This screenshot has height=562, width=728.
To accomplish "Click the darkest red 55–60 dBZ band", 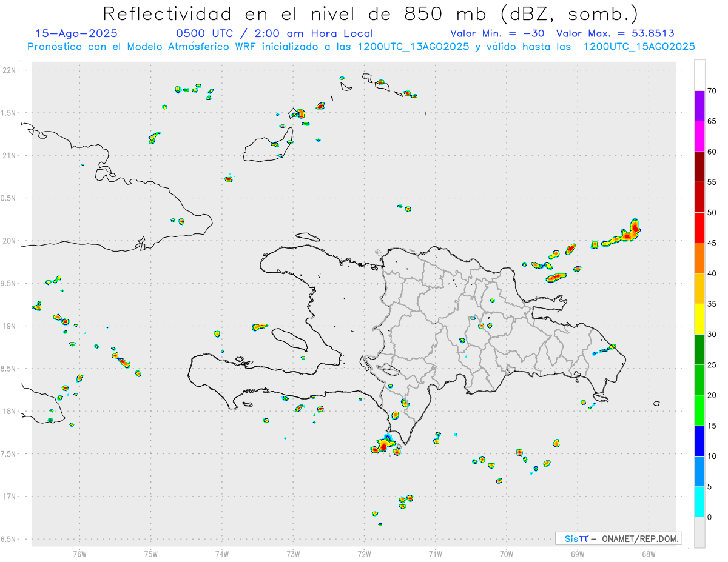I will coord(699,167).
